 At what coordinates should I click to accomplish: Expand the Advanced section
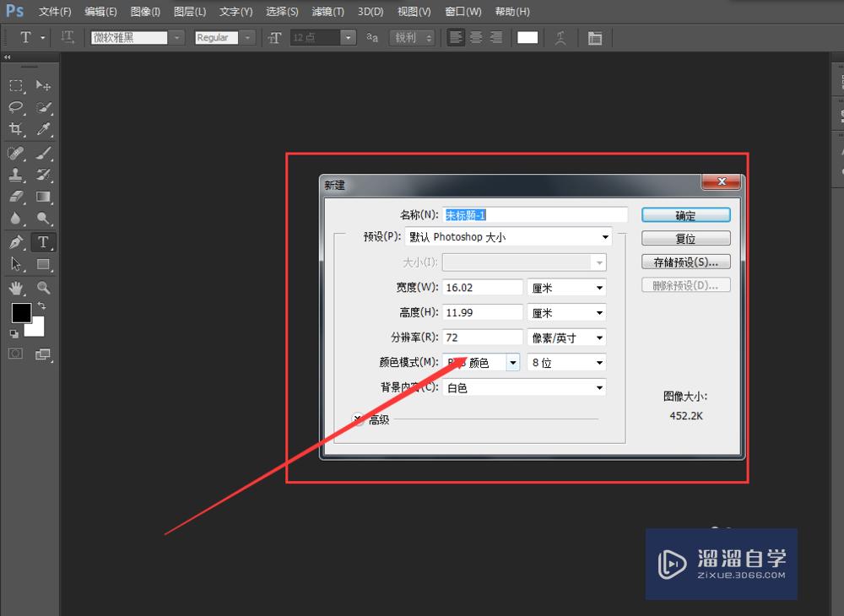pos(358,419)
